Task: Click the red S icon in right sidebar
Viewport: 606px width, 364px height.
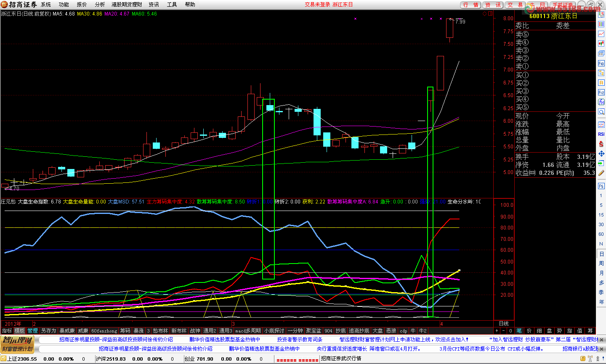Action: (601, 144)
